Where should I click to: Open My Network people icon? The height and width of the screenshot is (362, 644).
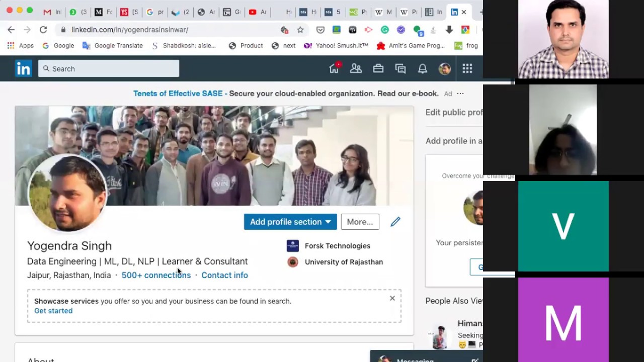[356, 69]
